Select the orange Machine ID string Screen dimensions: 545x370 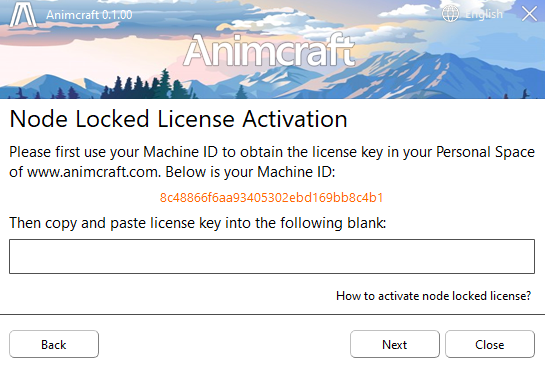(271, 198)
